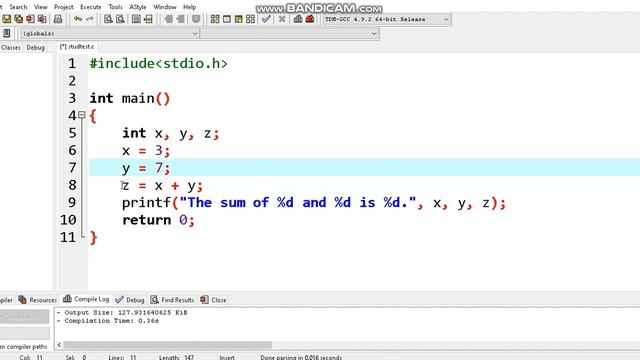This screenshot has width=640, height=360.
Task: Click the Save file toolbar icon
Action: 7,19
